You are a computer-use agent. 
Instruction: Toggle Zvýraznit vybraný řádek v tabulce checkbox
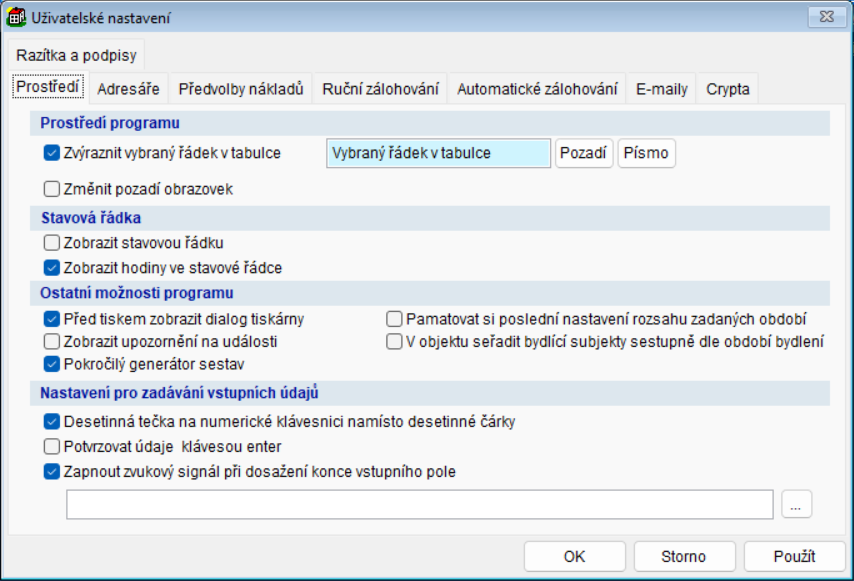[x=52, y=154]
